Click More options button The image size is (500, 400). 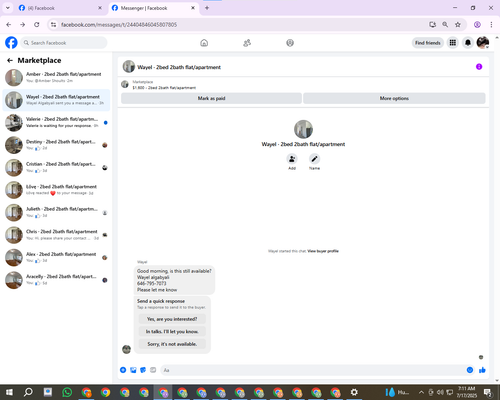(x=394, y=98)
